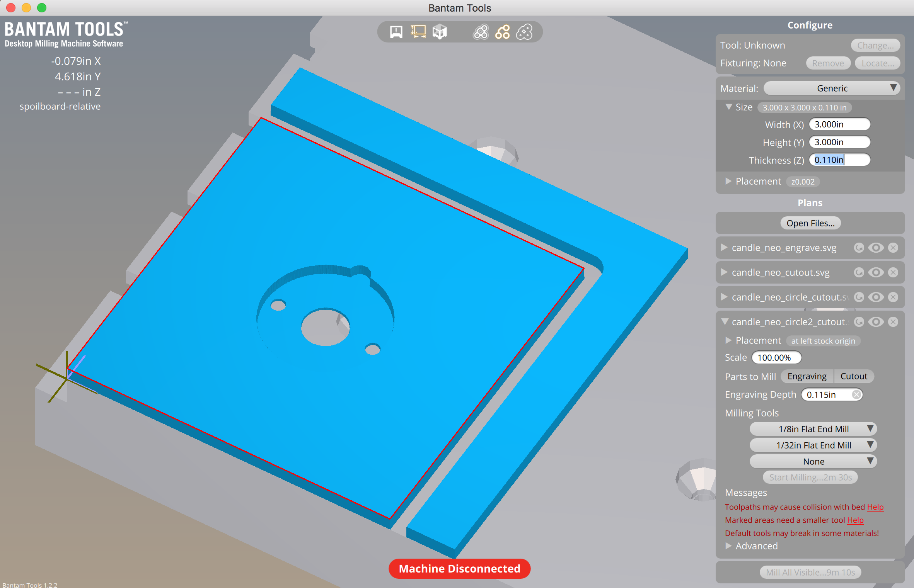Toggle the material dimensions view icon
Screen dimensions: 914x588
tap(418, 32)
